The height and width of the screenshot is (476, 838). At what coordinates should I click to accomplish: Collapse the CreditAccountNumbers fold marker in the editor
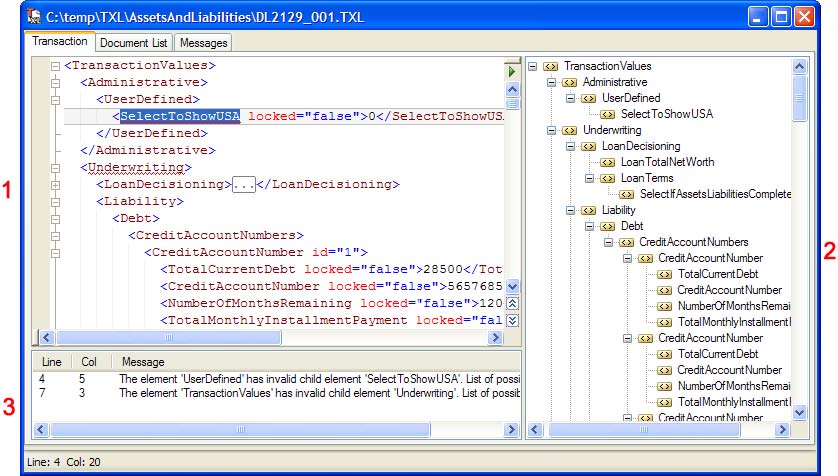point(55,236)
